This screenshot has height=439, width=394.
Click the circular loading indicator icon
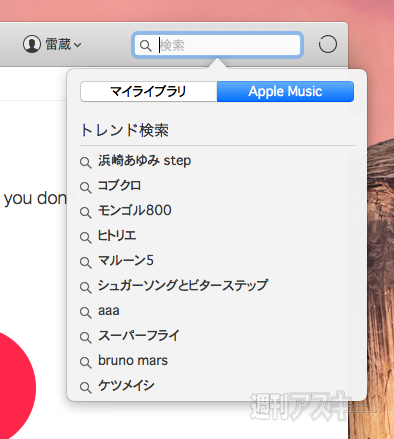[328, 44]
